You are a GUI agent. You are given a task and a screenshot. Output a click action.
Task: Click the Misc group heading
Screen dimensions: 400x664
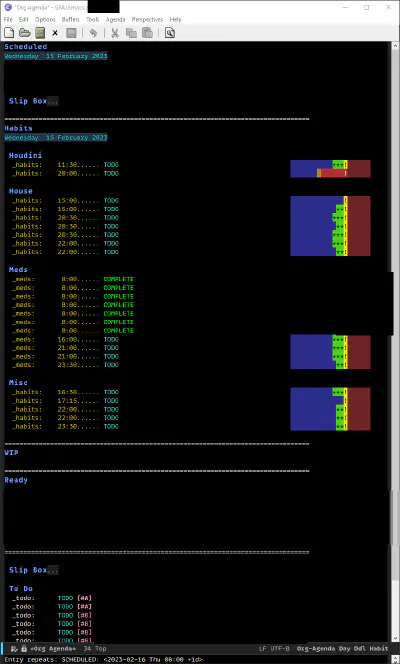click(18, 382)
